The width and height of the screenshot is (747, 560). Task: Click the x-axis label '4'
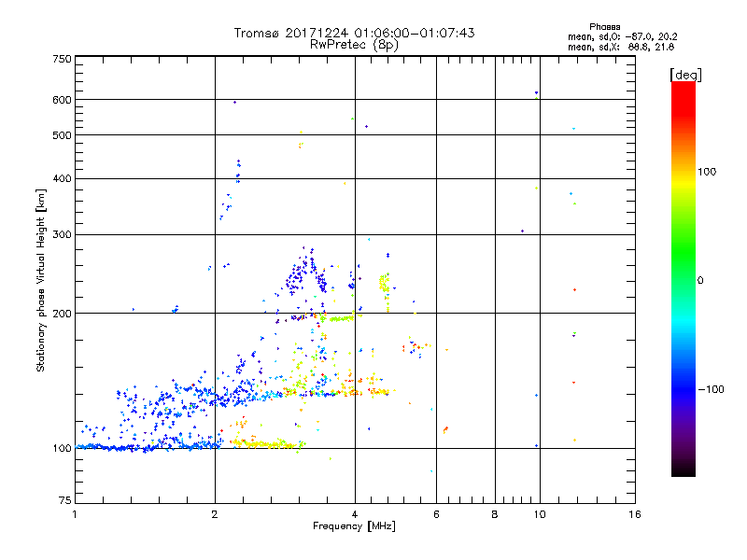[355, 514]
